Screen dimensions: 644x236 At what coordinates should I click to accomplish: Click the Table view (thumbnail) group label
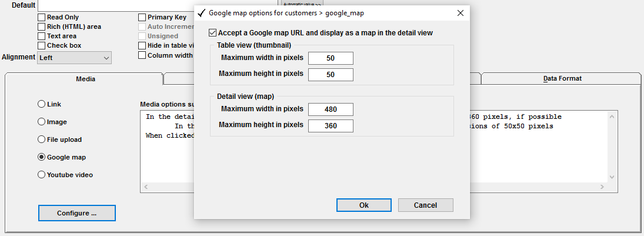point(254,45)
